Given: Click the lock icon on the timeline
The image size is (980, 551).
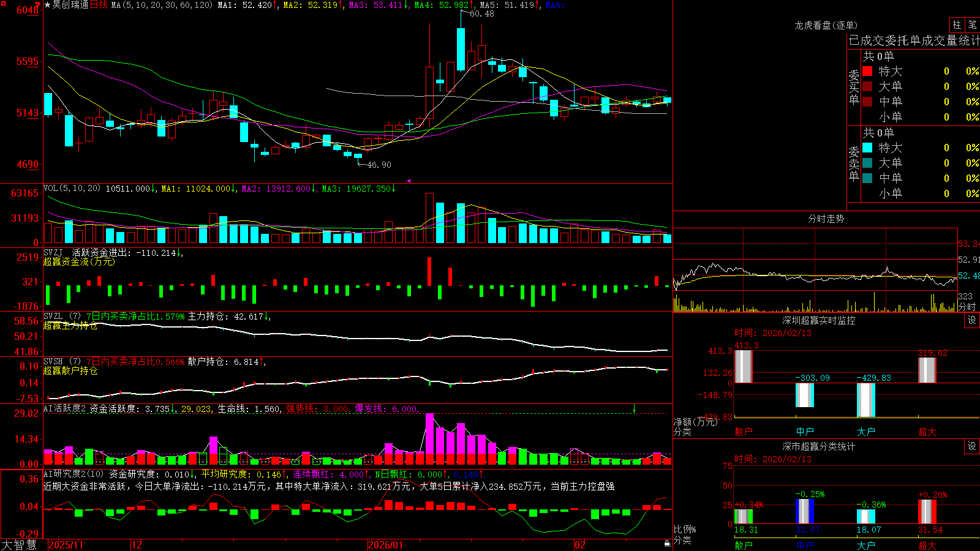Looking at the screenshot, I should 668,543.
